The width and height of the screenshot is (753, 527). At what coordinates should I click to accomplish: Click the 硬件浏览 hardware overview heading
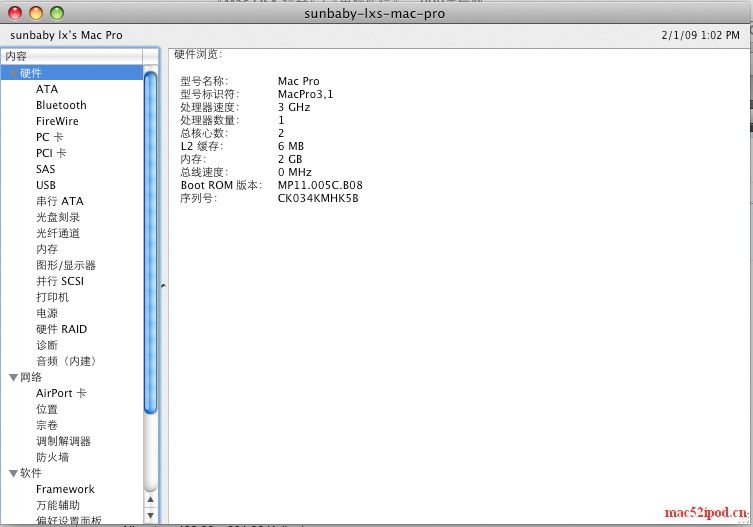tap(198, 54)
